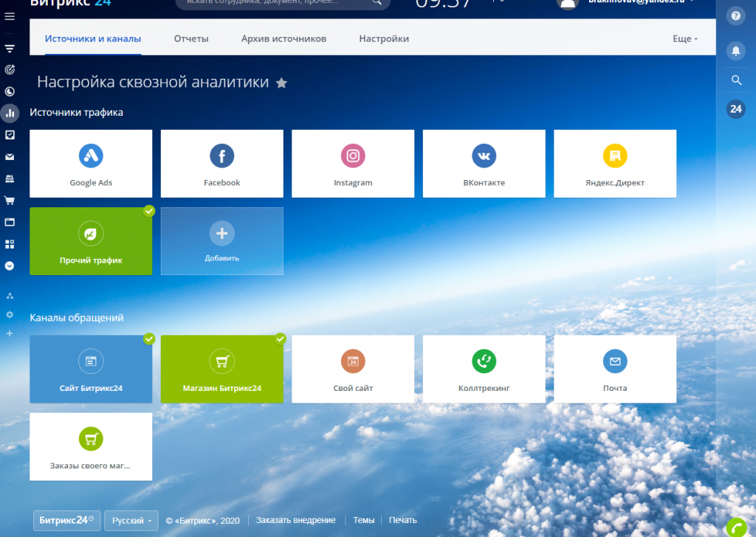This screenshot has height=537, width=756.
Task: Expand the Еще dropdown menu
Action: coord(685,38)
